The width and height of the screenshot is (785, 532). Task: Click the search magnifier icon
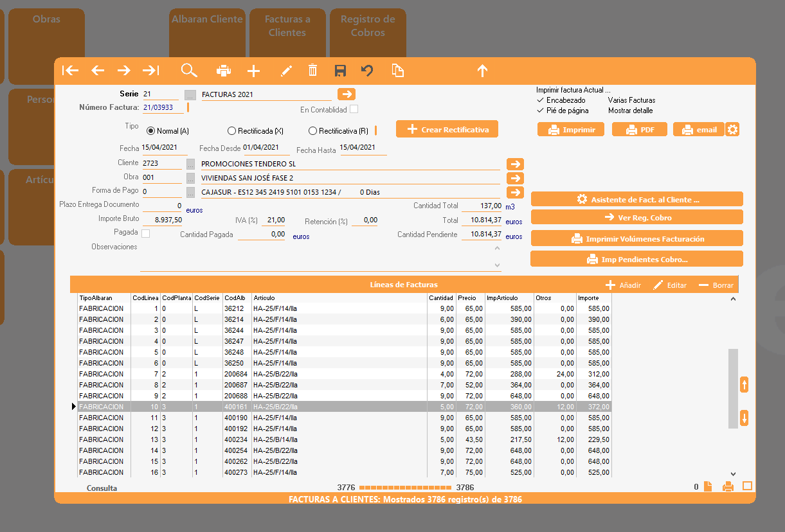pyautogui.click(x=188, y=71)
